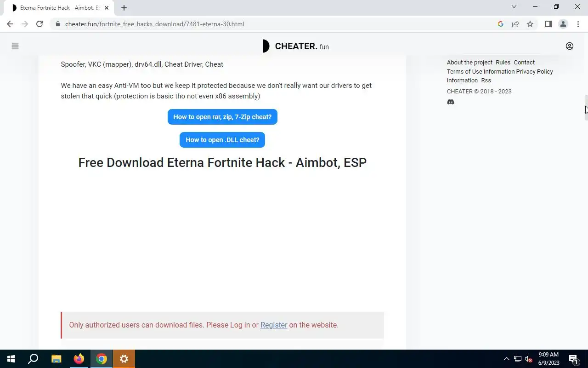Launch Firefox from the taskbar

point(79,359)
